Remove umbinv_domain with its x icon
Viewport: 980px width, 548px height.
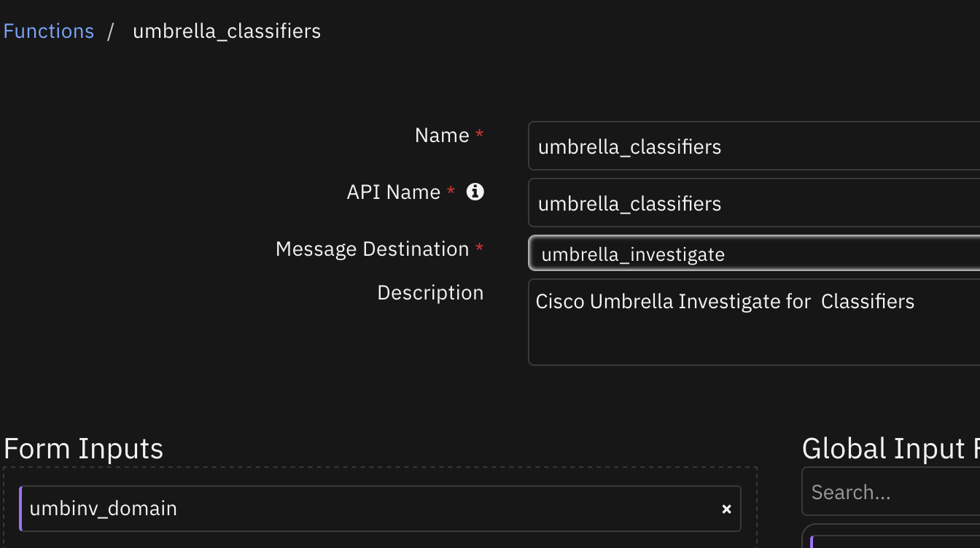point(726,509)
